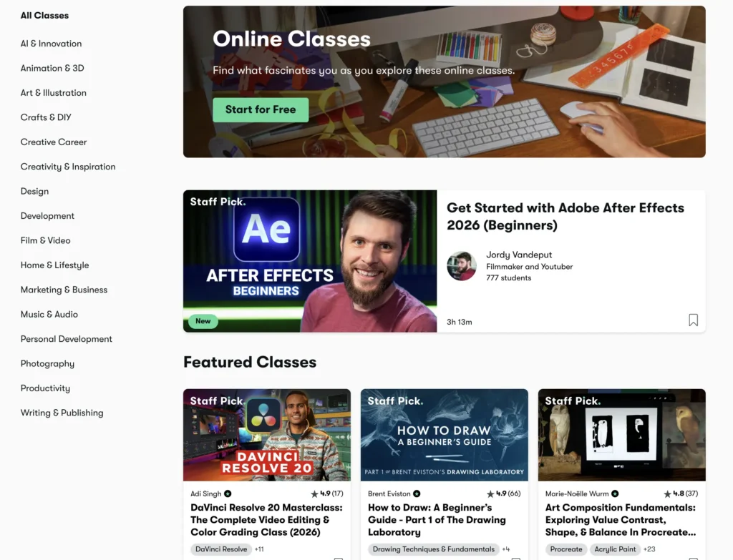The image size is (733, 560).
Task: Select the Film & Video category
Action: coord(45,240)
